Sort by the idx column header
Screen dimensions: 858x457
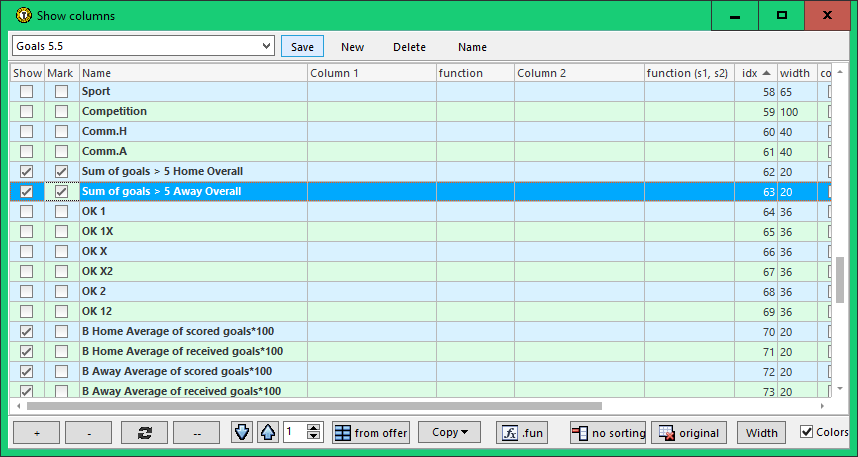(x=755, y=73)
